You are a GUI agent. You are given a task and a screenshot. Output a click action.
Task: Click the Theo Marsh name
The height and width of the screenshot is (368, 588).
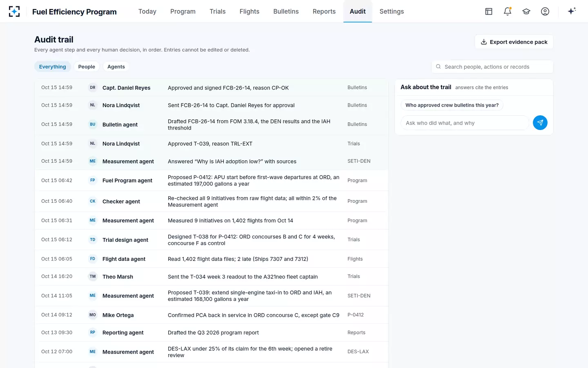point(118,277)
